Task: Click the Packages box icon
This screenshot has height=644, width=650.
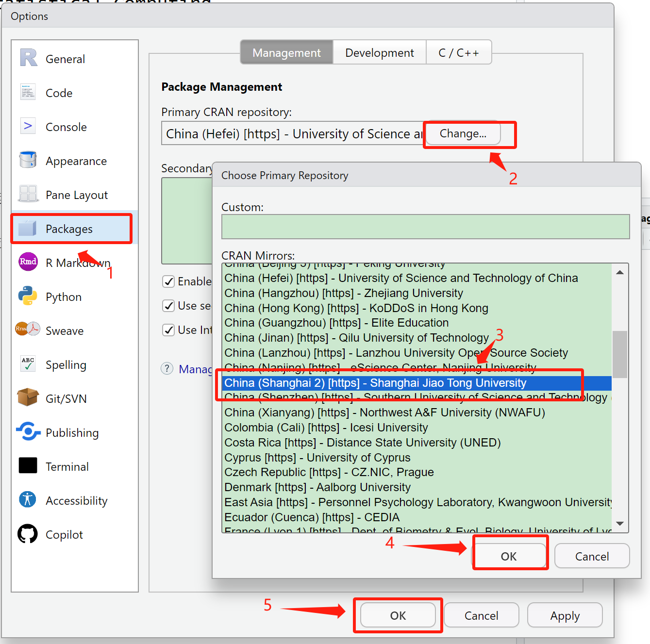Action: [x=28, y=228]
